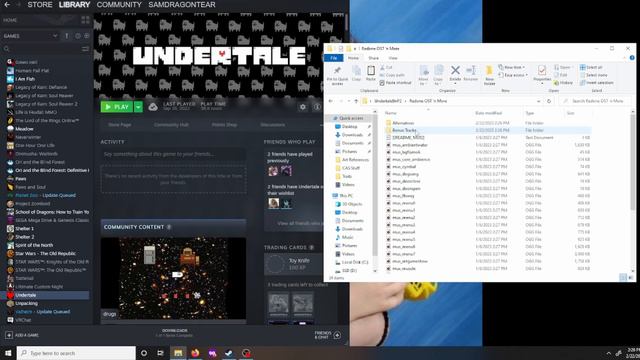
Task: Click ADD A GAME plus icon
Action: [9, 335]
